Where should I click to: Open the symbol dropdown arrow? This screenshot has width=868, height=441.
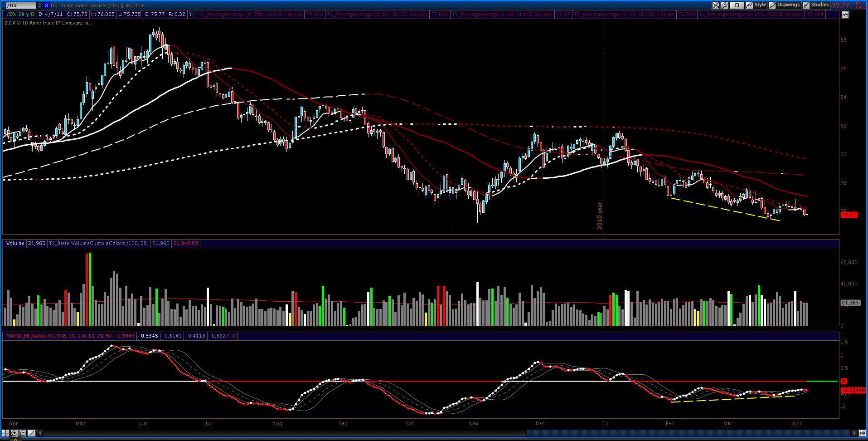(39, 5)
